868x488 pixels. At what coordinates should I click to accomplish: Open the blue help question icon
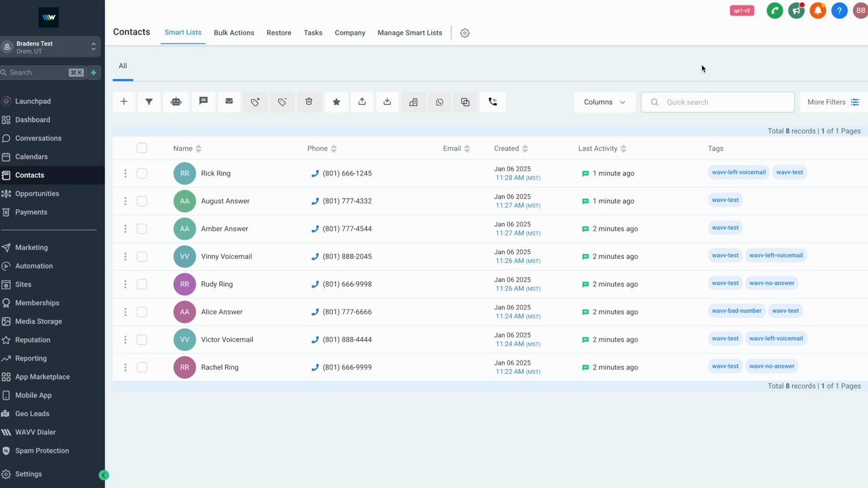840,10
